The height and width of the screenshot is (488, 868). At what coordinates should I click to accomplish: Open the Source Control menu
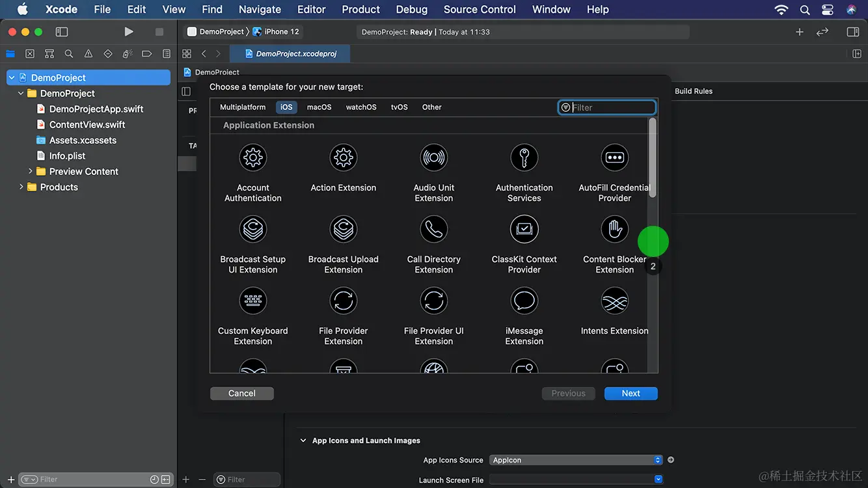480,9
